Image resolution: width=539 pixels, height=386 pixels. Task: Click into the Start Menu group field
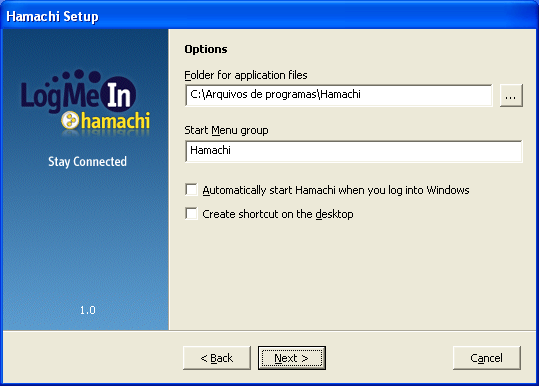click(x=353, y=151)
